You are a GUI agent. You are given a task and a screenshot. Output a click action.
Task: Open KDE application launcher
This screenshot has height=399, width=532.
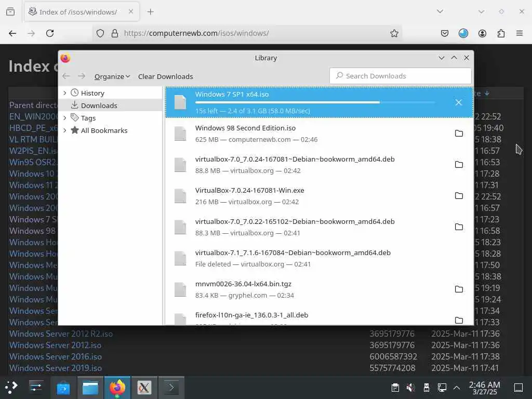tap(11, 388)
